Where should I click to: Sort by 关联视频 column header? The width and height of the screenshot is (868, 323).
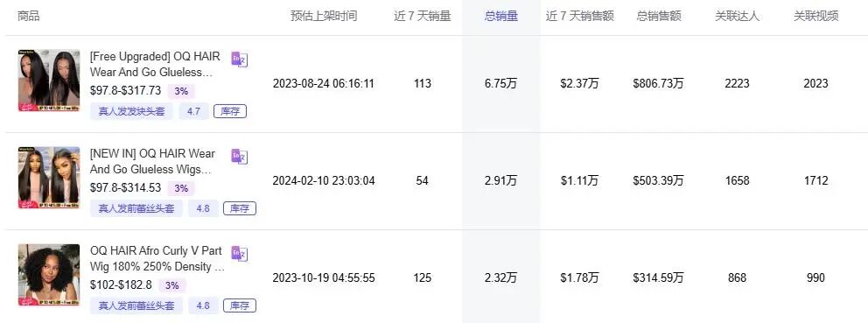click(816, 16)
